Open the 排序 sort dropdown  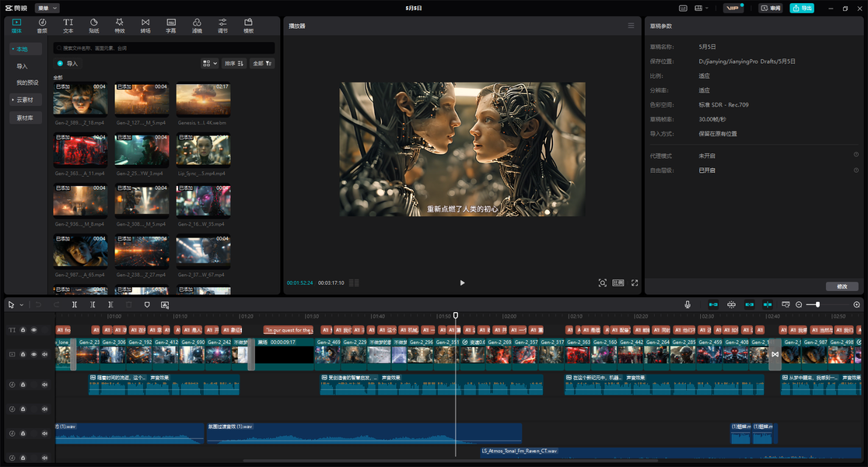pos(233,63)
